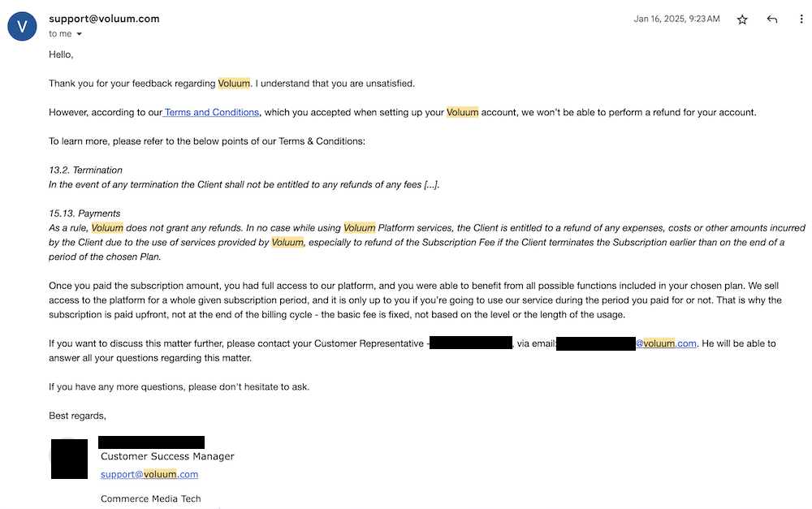This screenshot has height=509, width=812.
Task: Click support@voluum.com link in the signature
Action: [x=149, y=474]
